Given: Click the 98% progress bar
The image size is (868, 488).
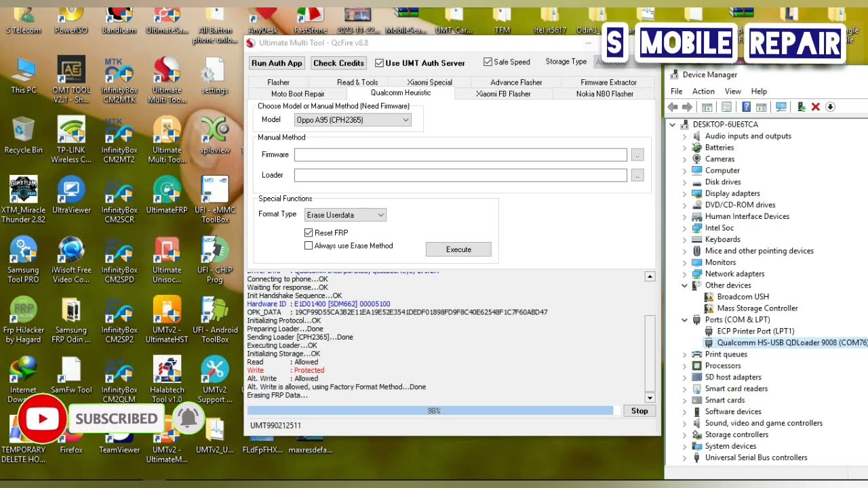Looking at the screenshot, I should pos(430,411).
